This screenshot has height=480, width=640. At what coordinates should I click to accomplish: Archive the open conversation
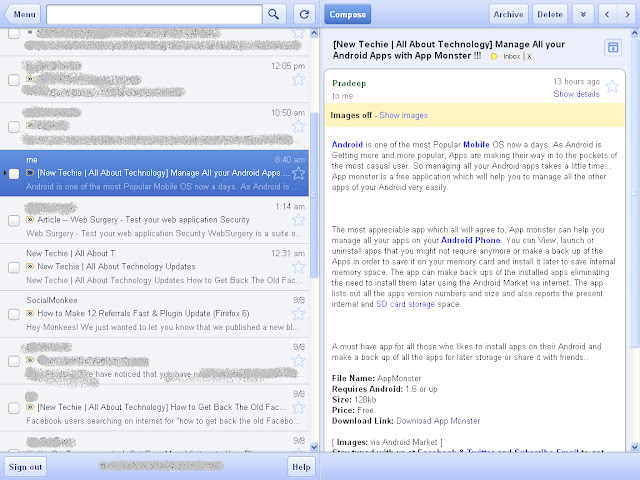[509, 15]
